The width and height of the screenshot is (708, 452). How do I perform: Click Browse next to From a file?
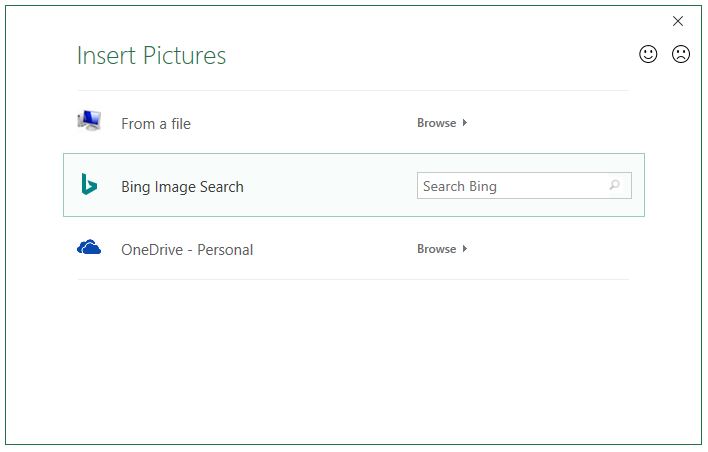[436, 123]
